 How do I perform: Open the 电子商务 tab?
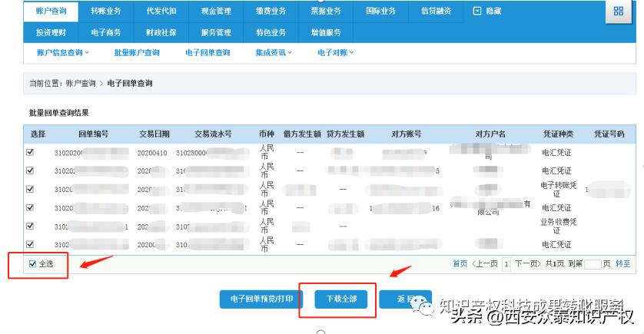(x=106, y=32)
